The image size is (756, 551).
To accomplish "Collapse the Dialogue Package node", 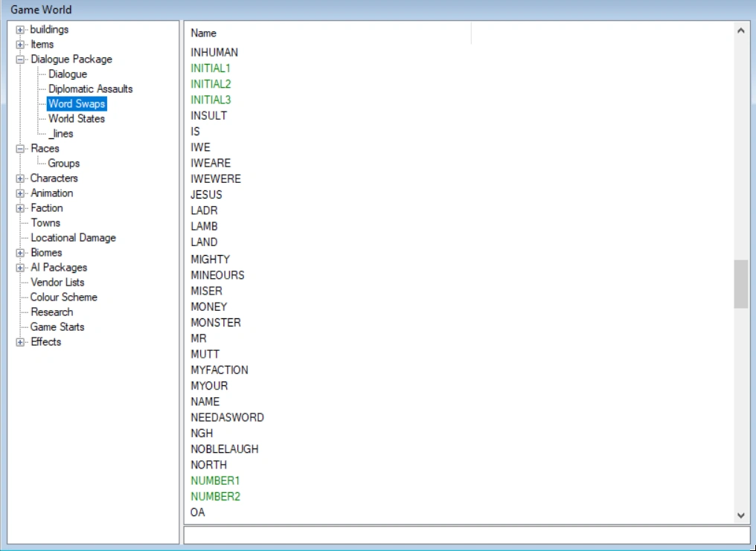I will (x=20, y=59).
